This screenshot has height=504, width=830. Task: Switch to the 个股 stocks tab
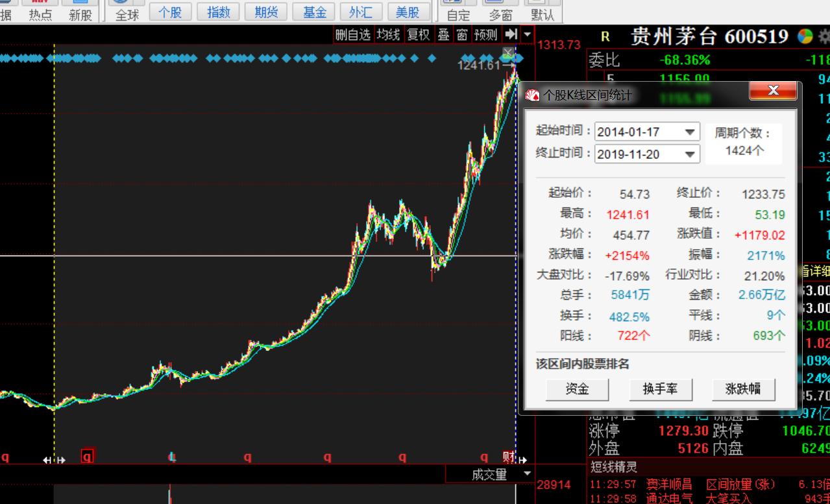click(169, 12)
